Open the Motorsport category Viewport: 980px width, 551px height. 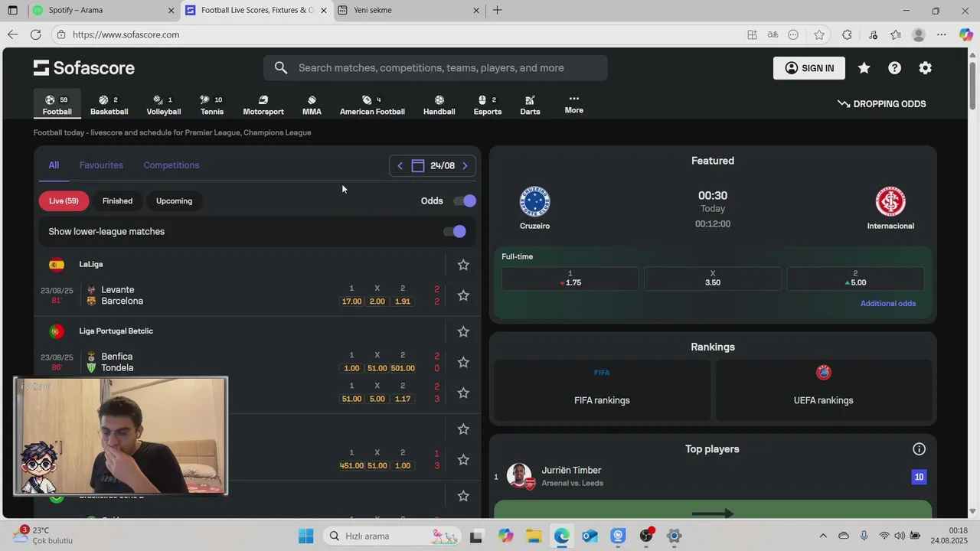(x=263, y=105)
